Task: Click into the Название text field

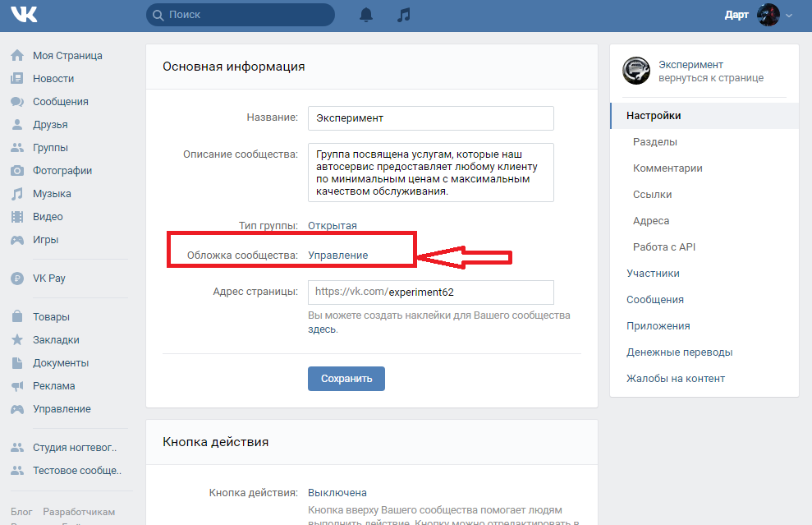Action: (430, 117)
